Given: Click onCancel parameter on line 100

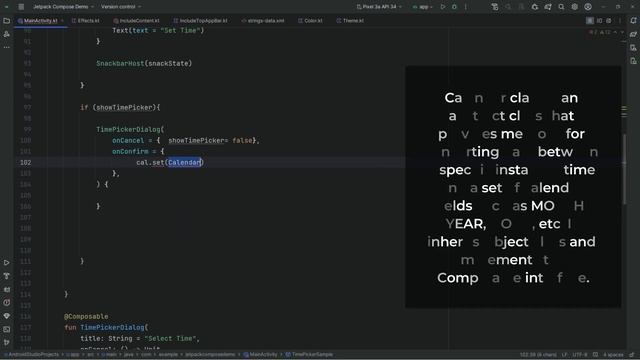Looking at the screenshot, I should 128,140.
